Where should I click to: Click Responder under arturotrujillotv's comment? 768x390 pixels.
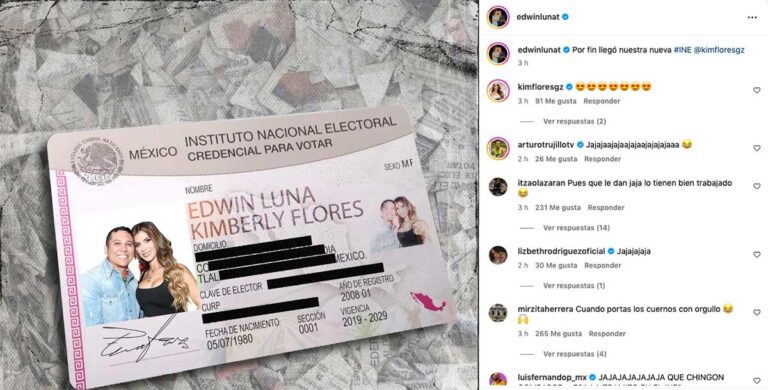602,159
